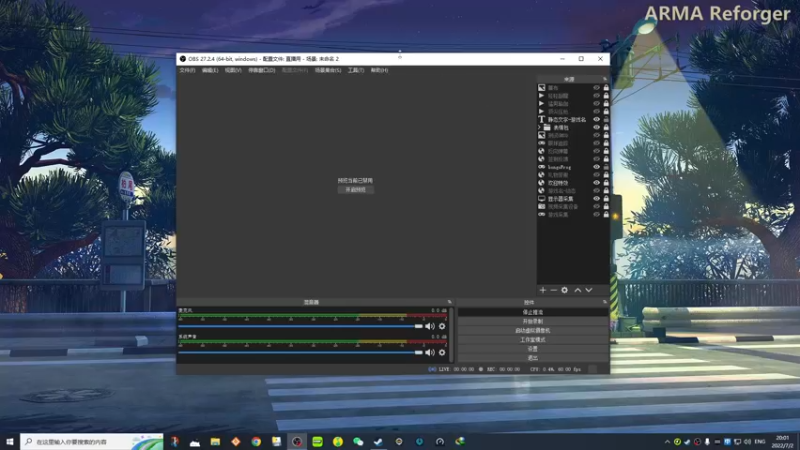This screenshot has height=450, width=800.
Task: Open the 工具(T) menu
Action: (356, 70)
